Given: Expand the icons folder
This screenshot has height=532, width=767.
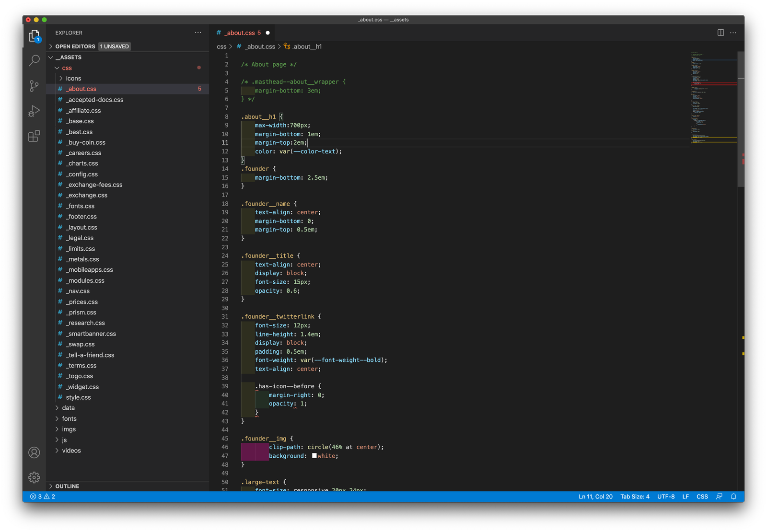Looking at the screenshot, I should tap(73, 78).
